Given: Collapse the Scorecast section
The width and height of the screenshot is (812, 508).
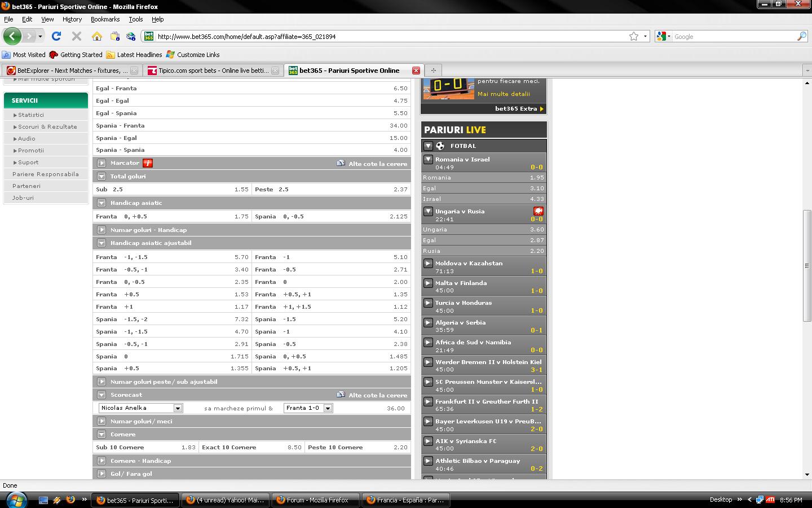Looking at the screenshot, I should pos(101,395).
